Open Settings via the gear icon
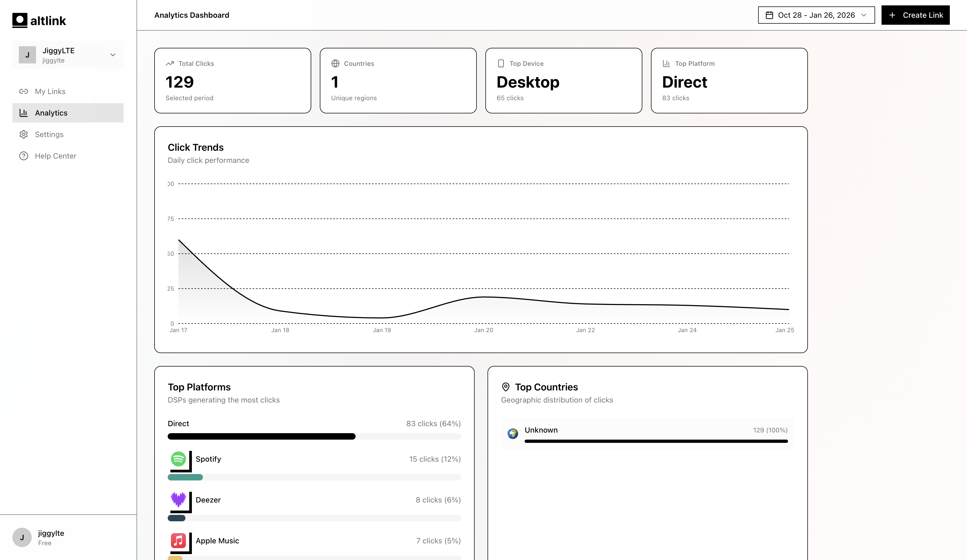967x560 pixels. 23,134
